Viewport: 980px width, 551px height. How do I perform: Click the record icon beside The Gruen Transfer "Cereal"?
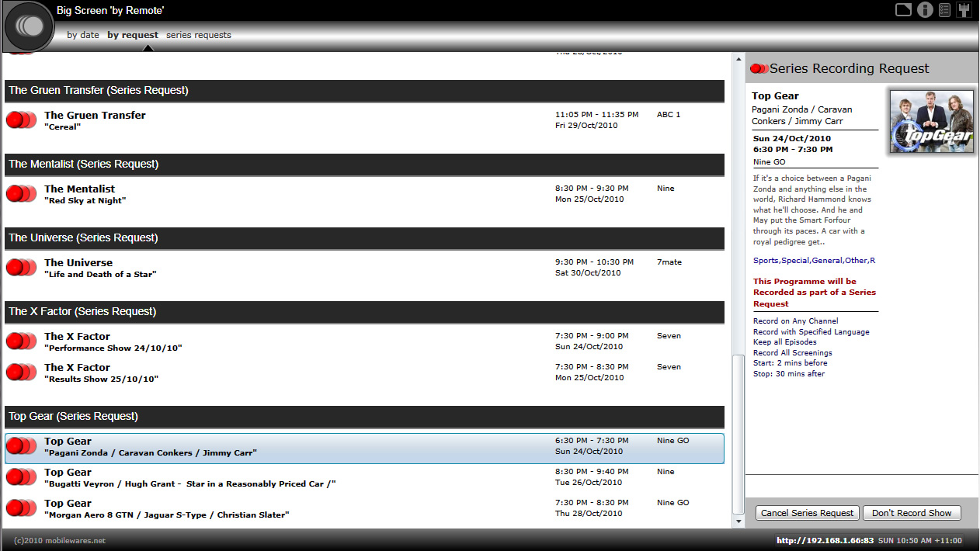(21, 120)
